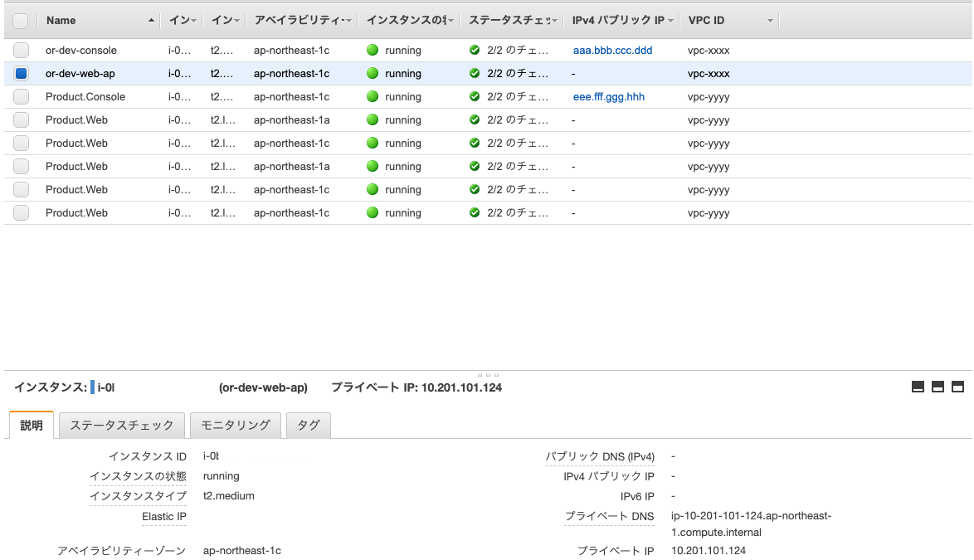Uncheck the or-dev-web-ap instance checkbox

point(21,73)
